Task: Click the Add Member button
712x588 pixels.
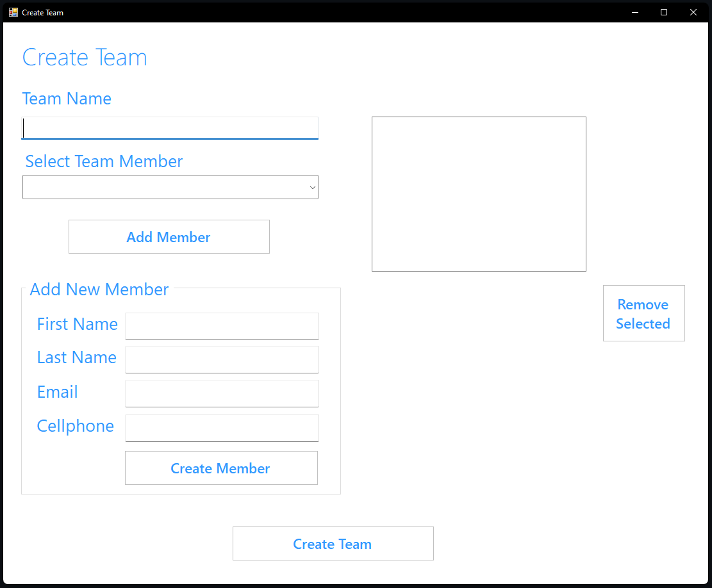Action: (x=169, y=236)
